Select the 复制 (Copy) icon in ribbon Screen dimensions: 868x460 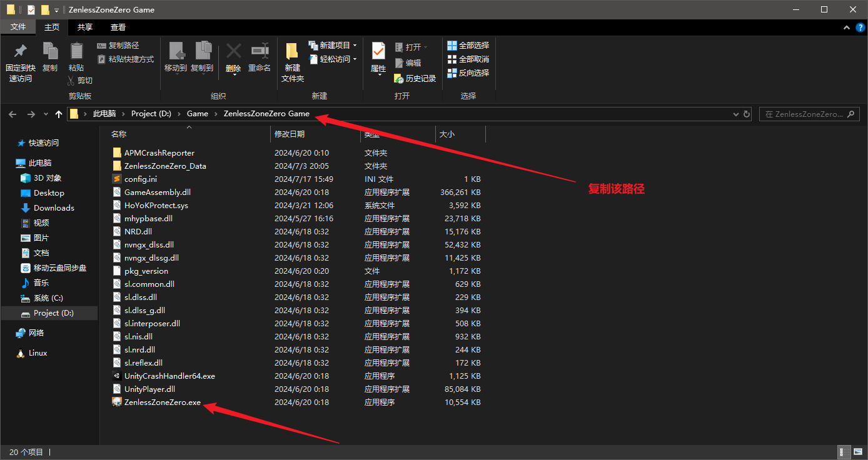pyautogui.click(x=50, y=59)
